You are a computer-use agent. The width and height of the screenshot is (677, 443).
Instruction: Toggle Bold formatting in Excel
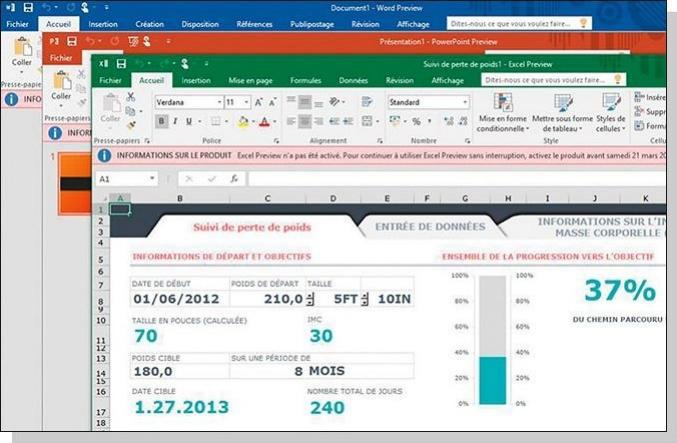click(x=161, y=121)
